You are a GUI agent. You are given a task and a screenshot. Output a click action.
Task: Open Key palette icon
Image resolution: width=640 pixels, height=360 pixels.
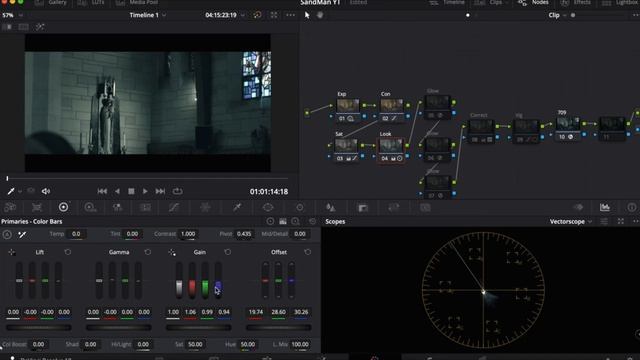(362, 208)
